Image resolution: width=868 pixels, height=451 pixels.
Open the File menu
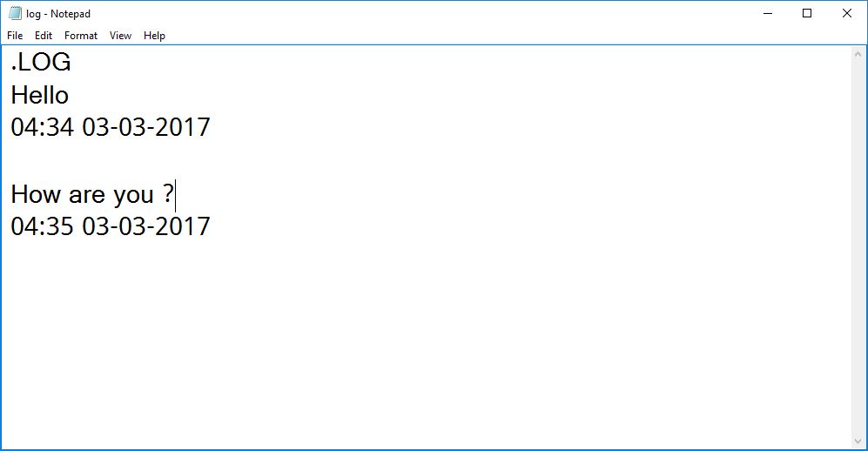tap(15, 36)
